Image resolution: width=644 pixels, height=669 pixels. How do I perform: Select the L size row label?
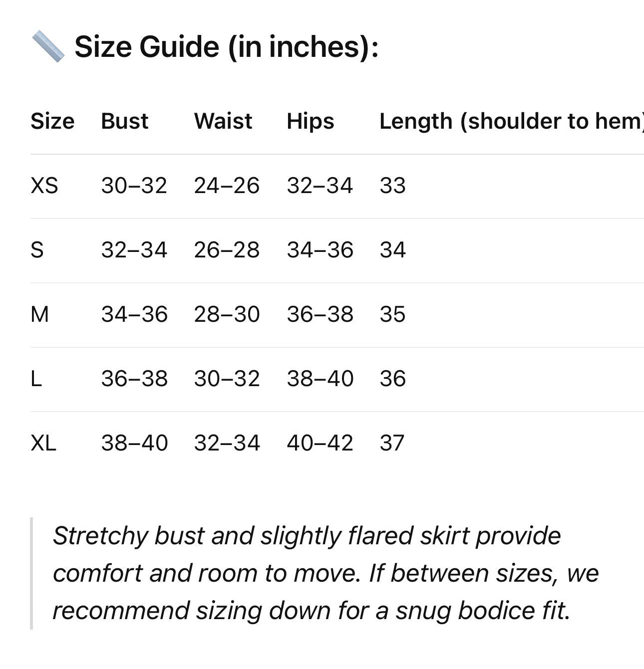(36, 379)
